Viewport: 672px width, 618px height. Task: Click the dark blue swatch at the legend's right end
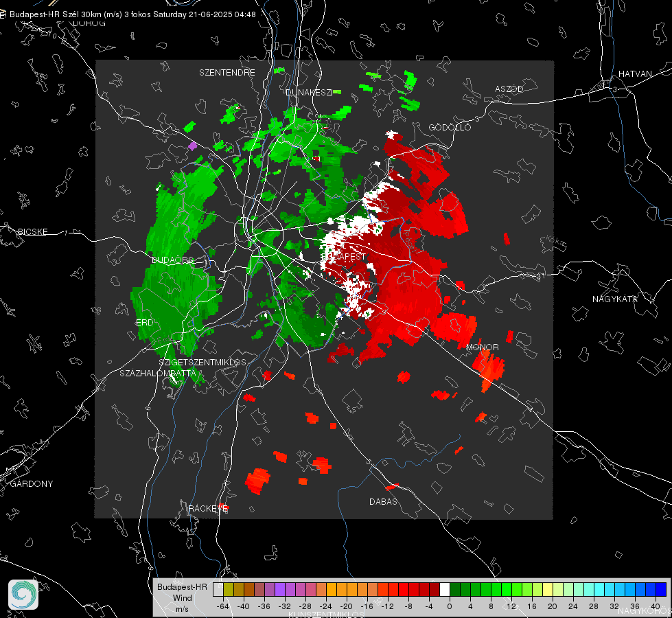pyautogui.click(x=661, y=590)
